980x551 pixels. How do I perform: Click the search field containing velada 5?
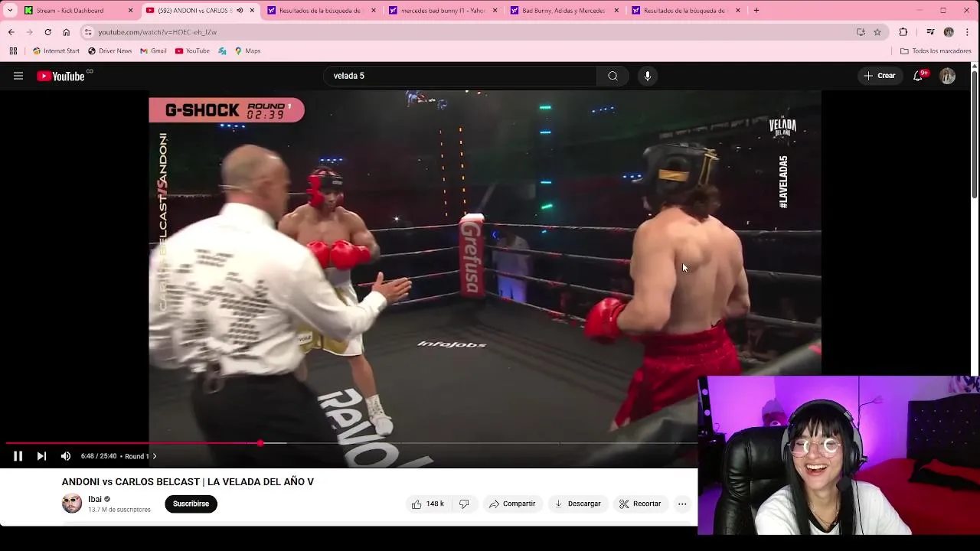pyautogui.click(x=459, y=76)
